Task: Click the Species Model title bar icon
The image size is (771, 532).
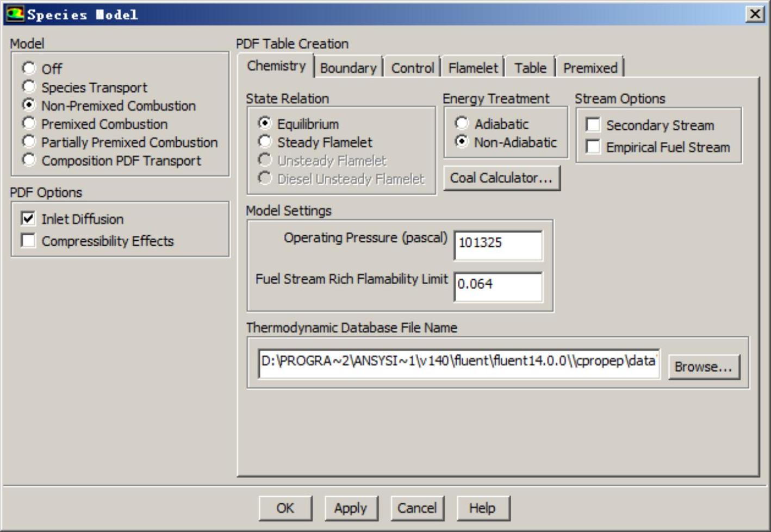Action: [15, 14]
